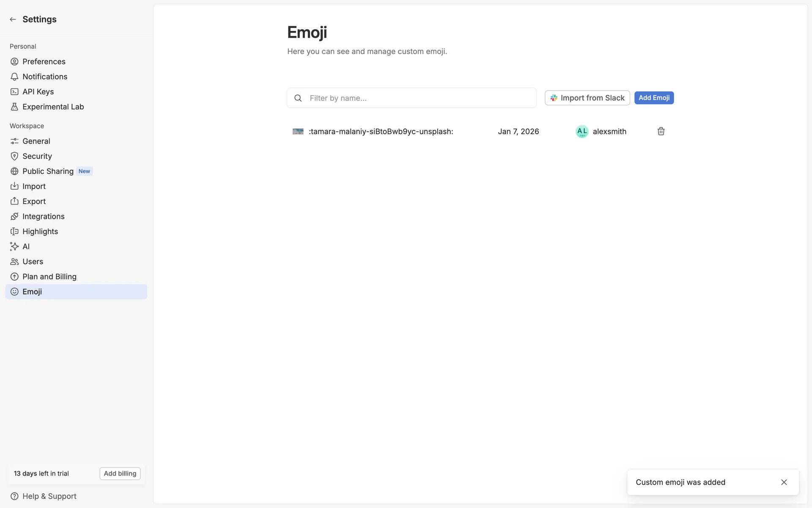The height and width of the screenshot is (508, 812).
Task: Open the Preferences settings page
Action: [x=44, y=62]
